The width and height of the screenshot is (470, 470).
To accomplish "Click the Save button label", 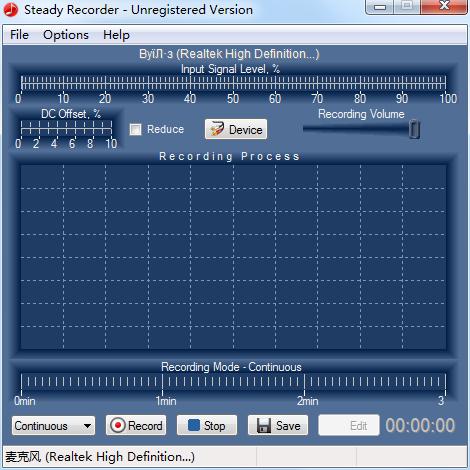I will 288,426.
